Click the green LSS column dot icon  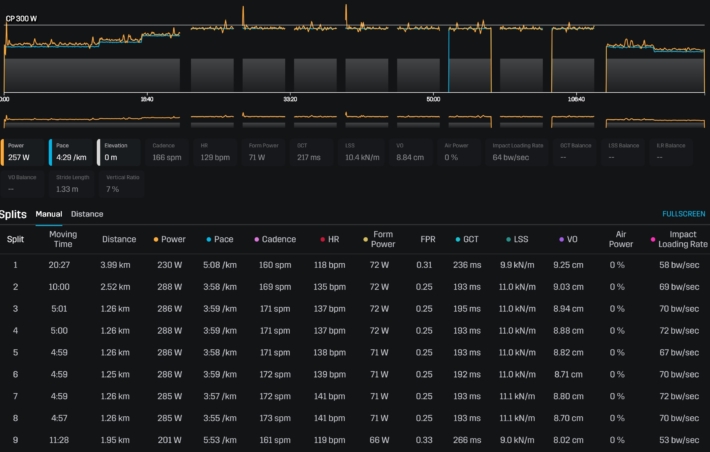(507, 240)
